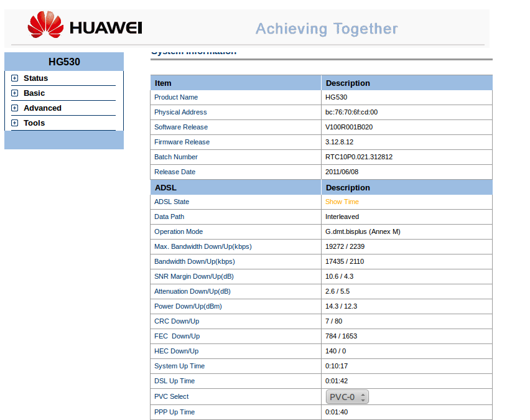Click the Physical Address label
Screen dimensions: 530x420
coord(180,112)
